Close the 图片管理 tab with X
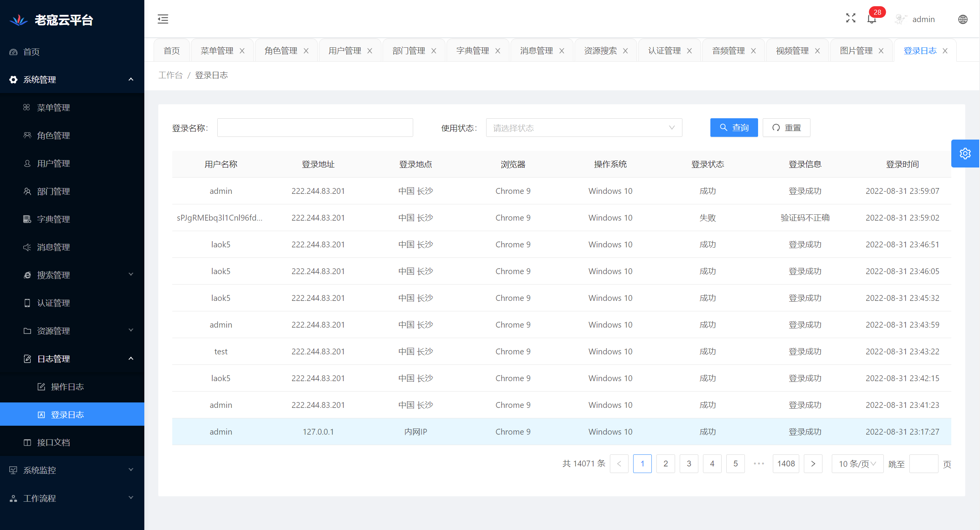Viewport: 980px width, 530px height. tap(881, 51)
